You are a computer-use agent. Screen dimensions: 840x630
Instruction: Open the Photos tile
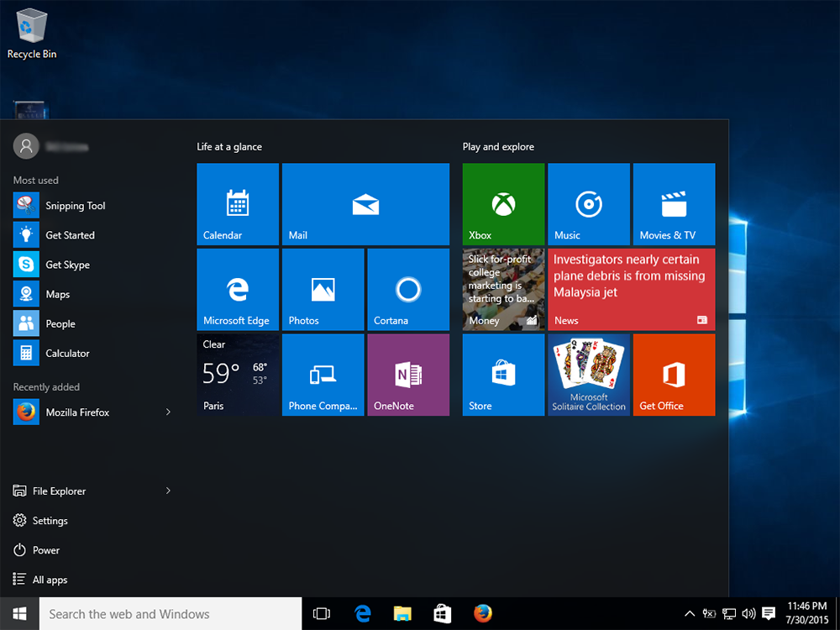click(323, 289)
